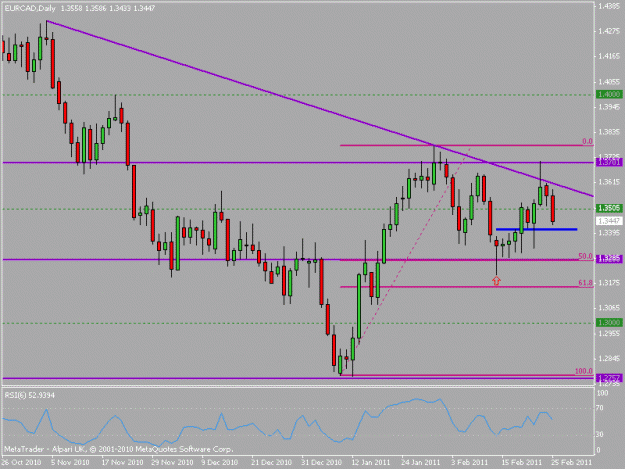Image resolution: width=625 pixels, height=469 pixels.
Task: Click the 21 Dec 2010 date label
Action: click(271, 463)
